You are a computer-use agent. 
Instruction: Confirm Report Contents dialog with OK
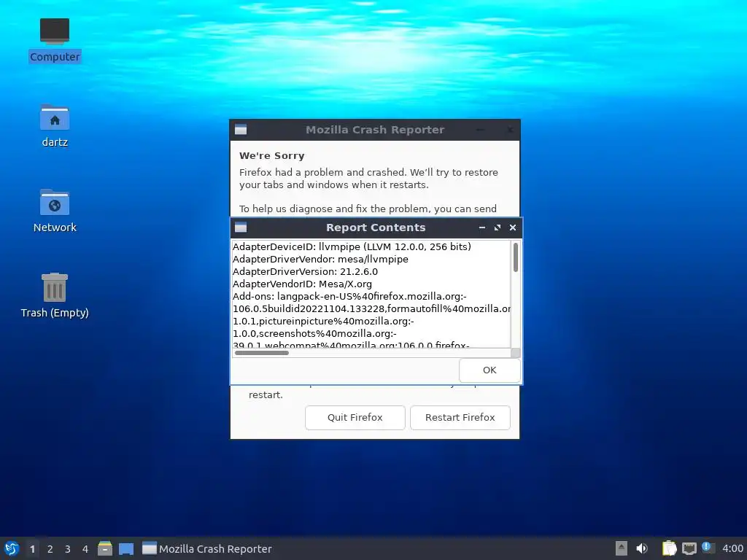489,370
